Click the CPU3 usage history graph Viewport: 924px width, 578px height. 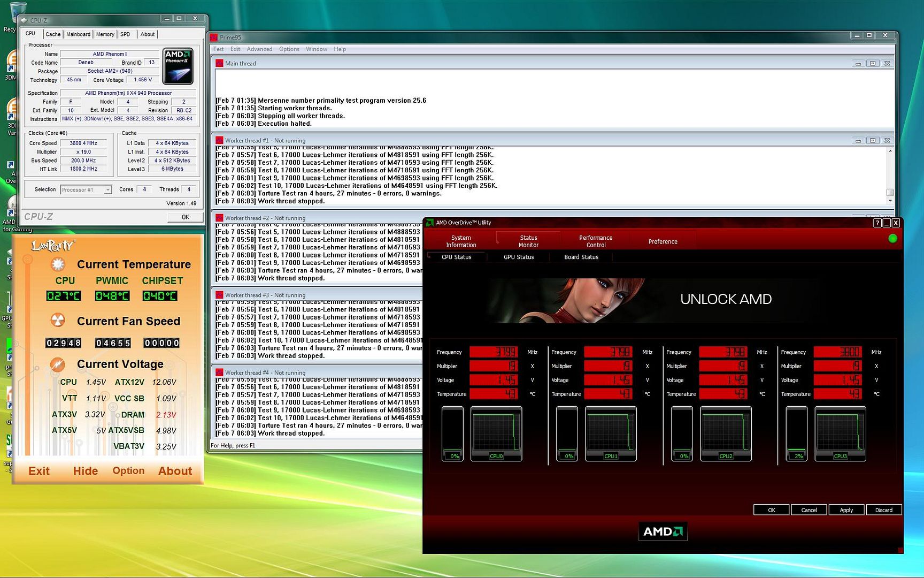(840, 433)
